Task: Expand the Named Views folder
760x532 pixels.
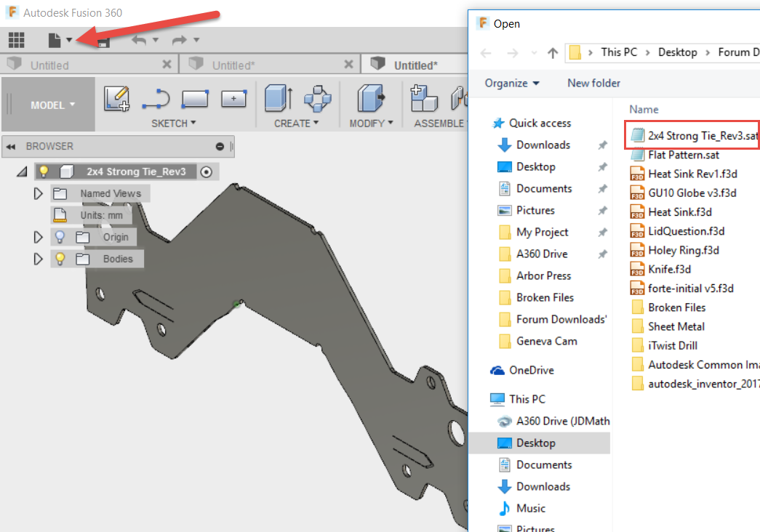Action: click(38, 194)
